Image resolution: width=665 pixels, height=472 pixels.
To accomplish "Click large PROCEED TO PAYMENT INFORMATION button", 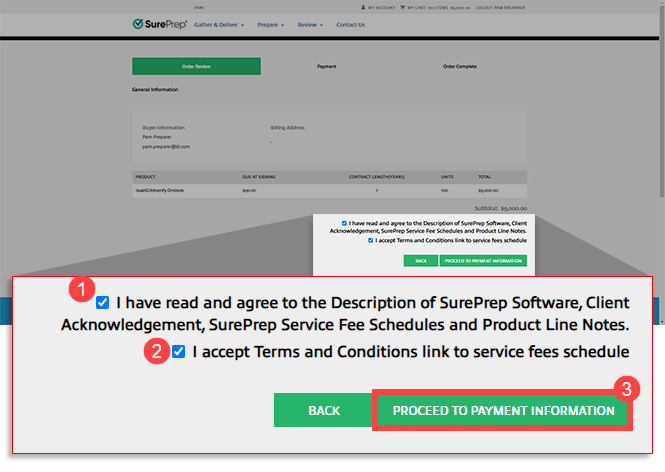I will click(503, 410).
